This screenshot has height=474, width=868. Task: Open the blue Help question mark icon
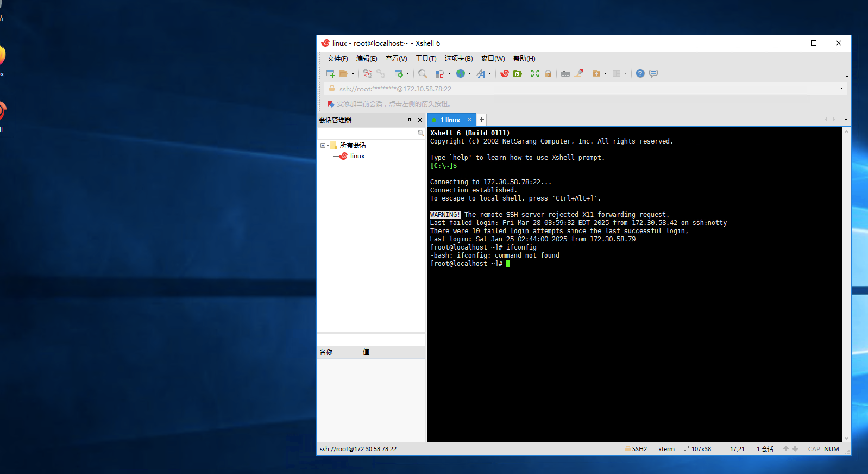[x=640, y=73]
